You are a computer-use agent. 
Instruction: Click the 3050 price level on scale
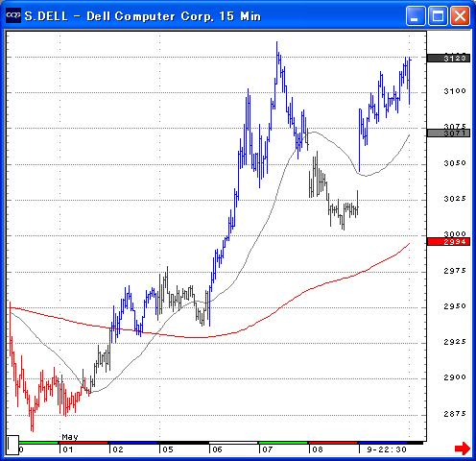(x=455, y=163)
